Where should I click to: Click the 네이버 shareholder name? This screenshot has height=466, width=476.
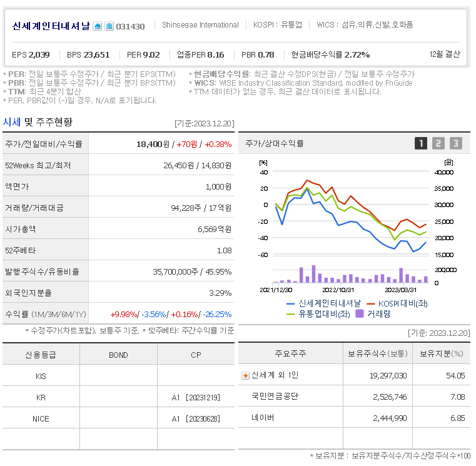(263, 418)
